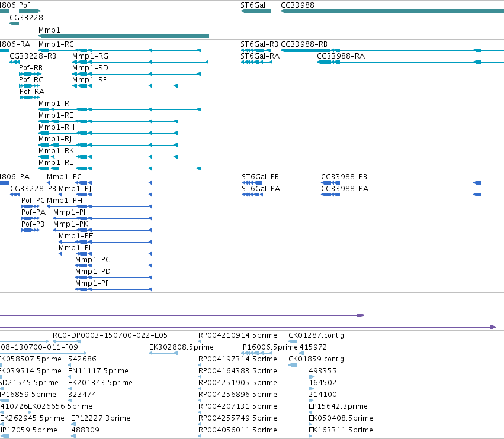Open the EK201343.5prime EST label

(x=100, y=383)
